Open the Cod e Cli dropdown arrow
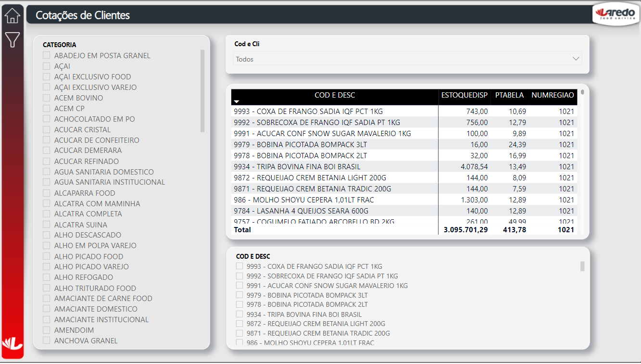This screenshot has width=641, height=364. pyautogui.click(x=576, y=59)
